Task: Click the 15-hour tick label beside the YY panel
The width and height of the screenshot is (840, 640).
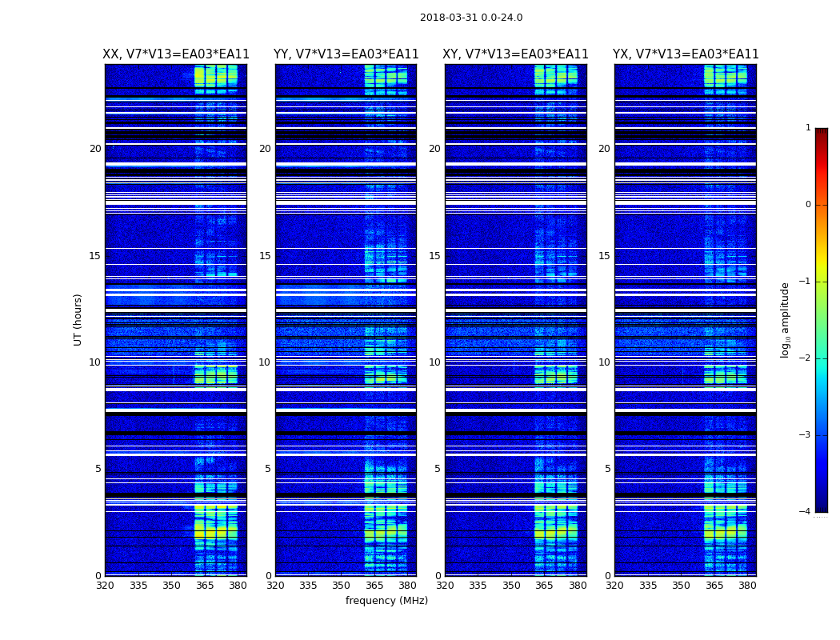Action: [x=264, y=256]
